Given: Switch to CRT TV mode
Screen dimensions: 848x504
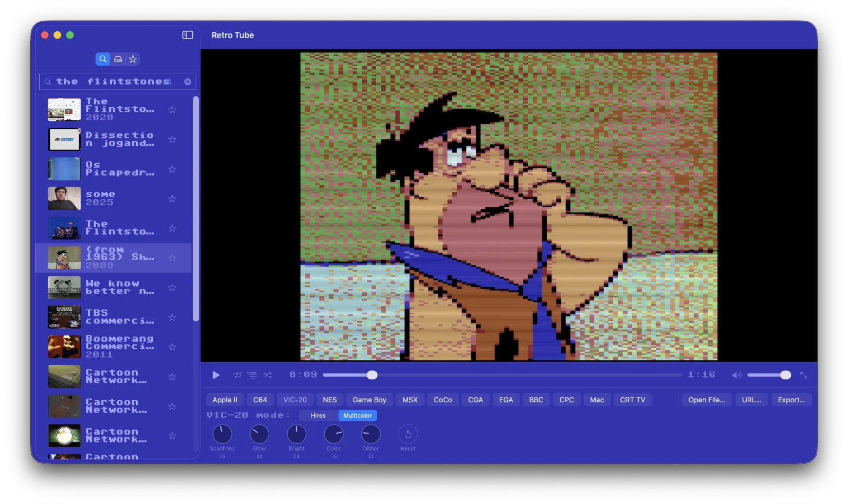Looking at the screenshot, I should (x=633, y=400).
